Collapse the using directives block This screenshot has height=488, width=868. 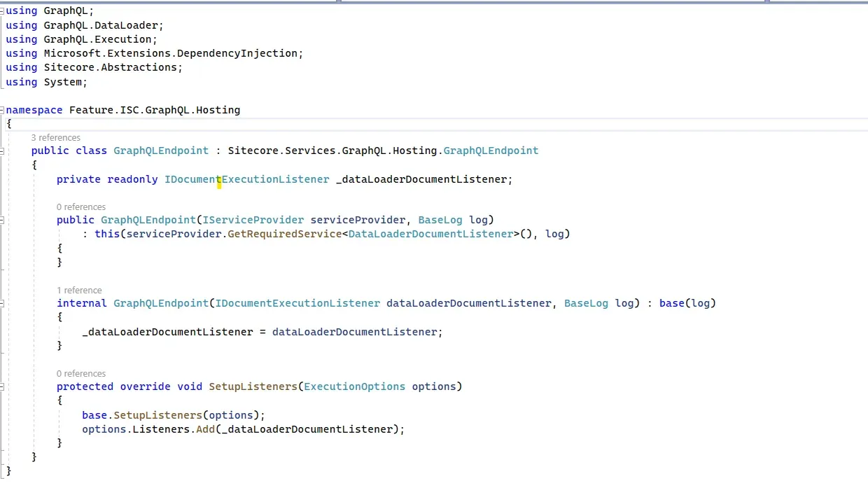coord(2,11)
